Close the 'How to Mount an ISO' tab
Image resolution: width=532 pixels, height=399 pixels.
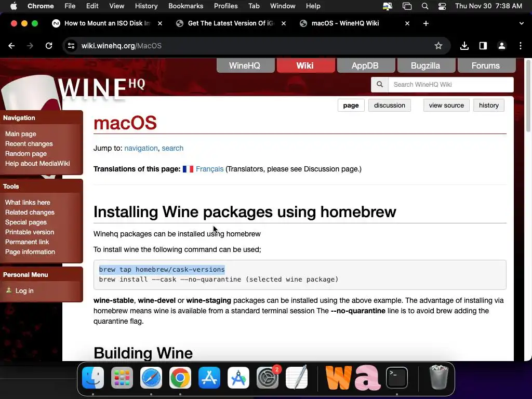[160, 23]
